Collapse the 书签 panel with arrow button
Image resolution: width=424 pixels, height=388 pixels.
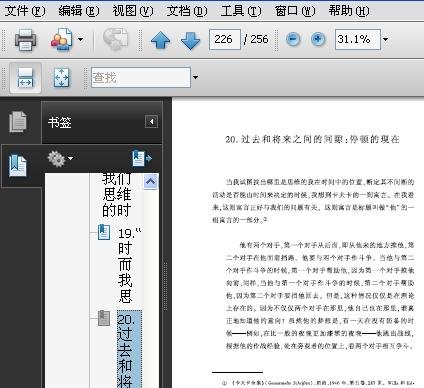(151, 122)
